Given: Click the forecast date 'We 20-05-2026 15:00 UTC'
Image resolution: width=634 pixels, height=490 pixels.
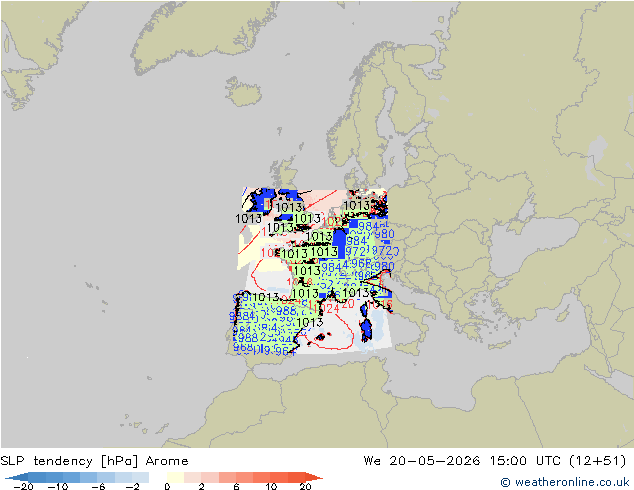Looking at the screenshot, I should click(x=462, y=461).
